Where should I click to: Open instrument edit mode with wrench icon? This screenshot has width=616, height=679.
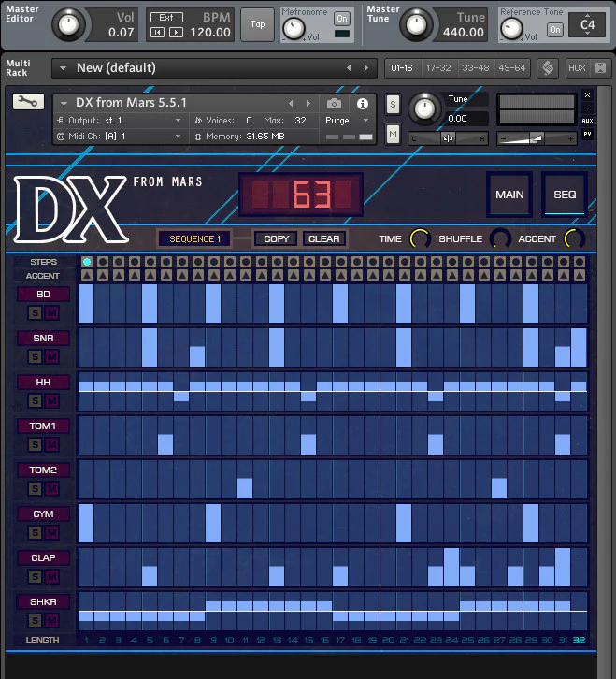[x=28, y=102]
